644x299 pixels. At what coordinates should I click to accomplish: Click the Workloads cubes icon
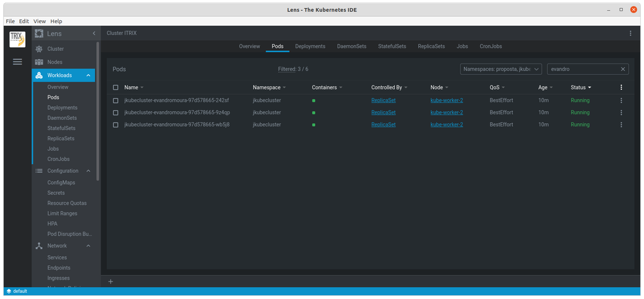39,75
